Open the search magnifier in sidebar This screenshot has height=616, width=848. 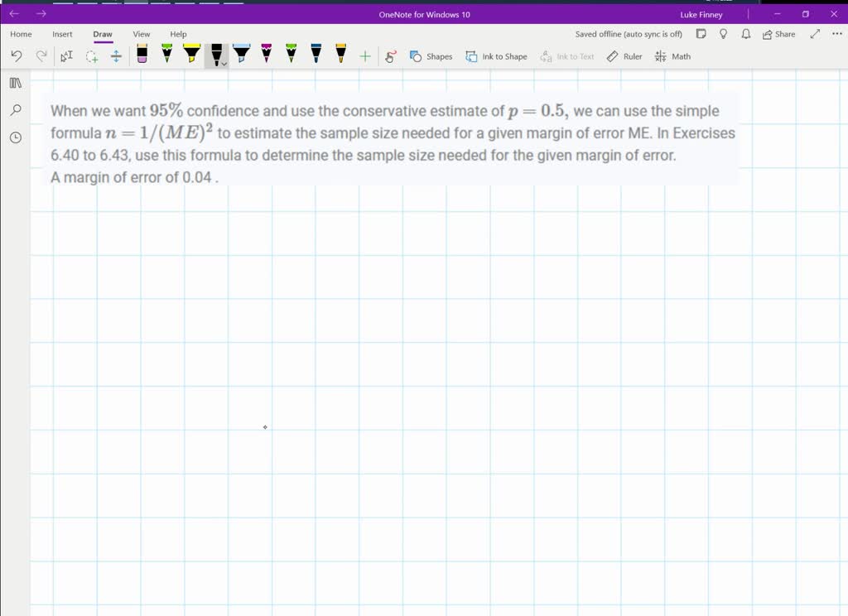tap(15, 110)
